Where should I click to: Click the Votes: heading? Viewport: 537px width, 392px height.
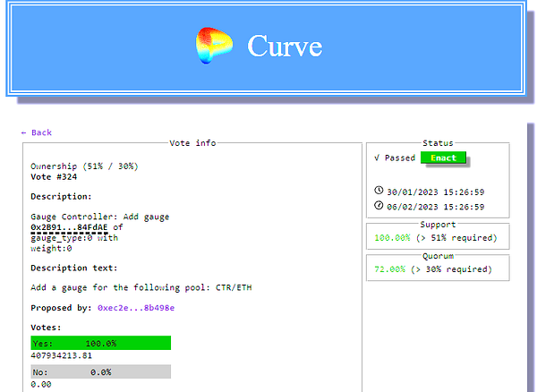(46, 328)
